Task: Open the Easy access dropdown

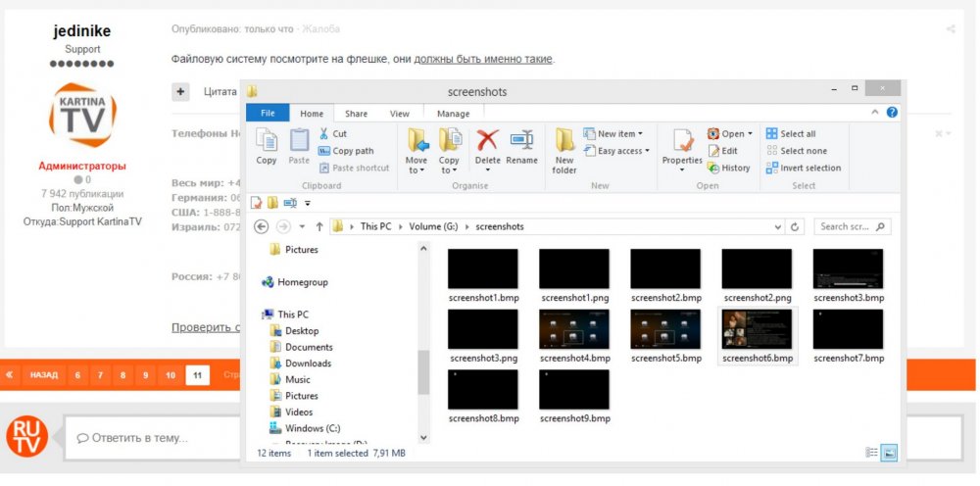Action: 613,151
